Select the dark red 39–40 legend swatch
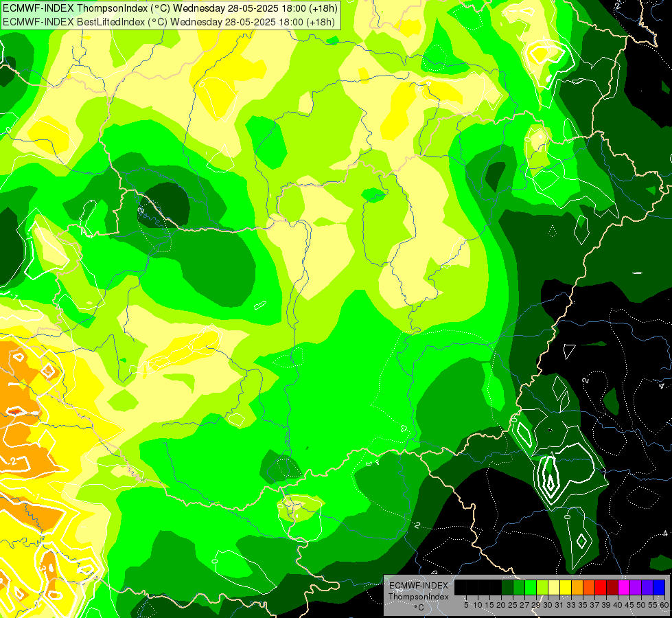 [612, 588]
